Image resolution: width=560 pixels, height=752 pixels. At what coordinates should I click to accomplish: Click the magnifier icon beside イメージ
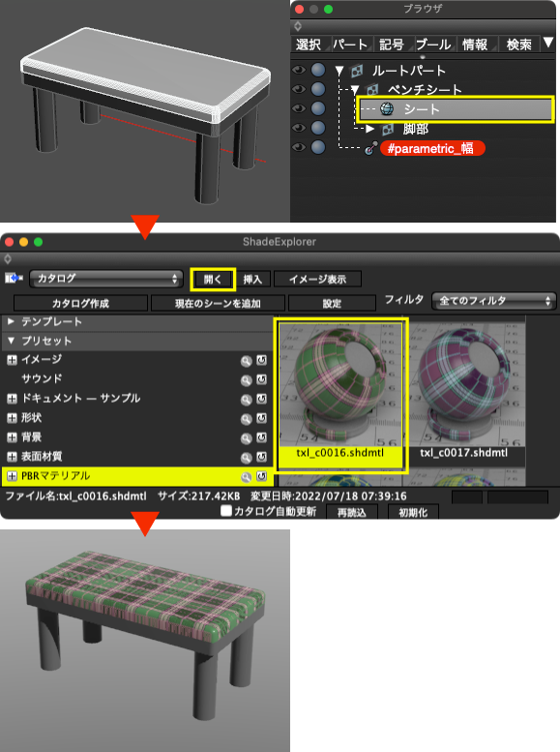tap(246, 361)
